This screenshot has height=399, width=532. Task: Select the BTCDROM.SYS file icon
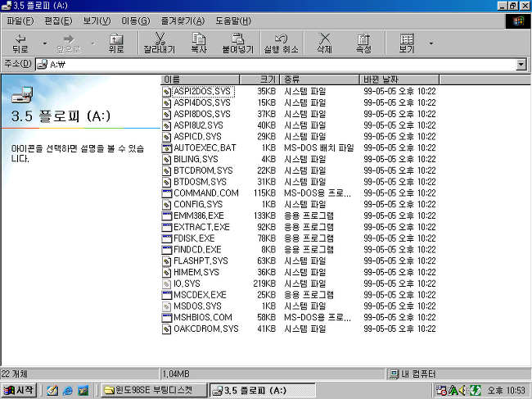click(x=166, y=170)
